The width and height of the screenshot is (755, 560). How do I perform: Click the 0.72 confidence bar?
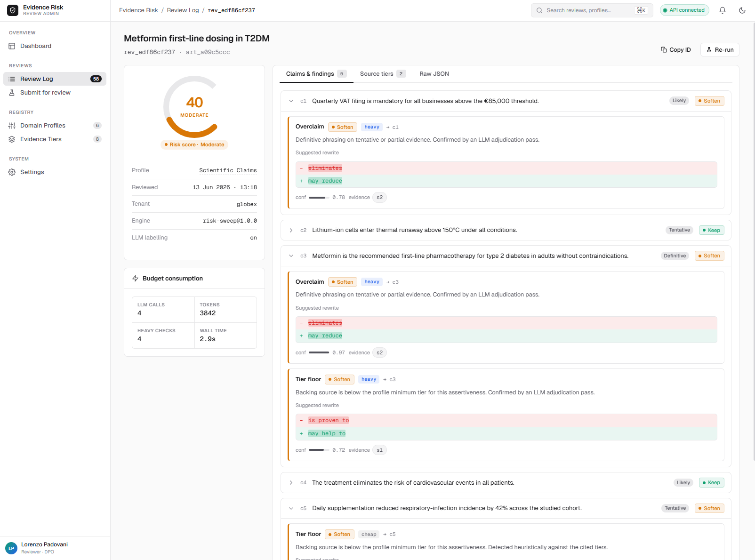click(x=319, y=450)
